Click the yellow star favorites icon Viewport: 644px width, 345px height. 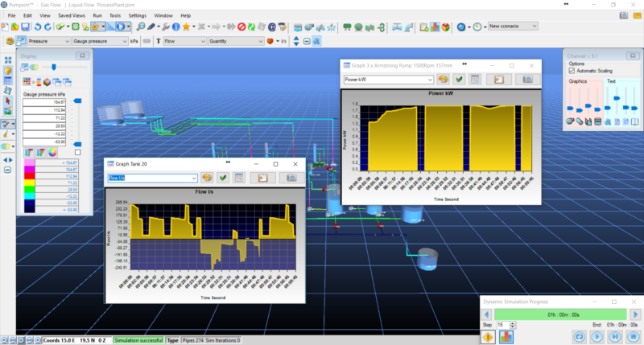tap(186, 27)
